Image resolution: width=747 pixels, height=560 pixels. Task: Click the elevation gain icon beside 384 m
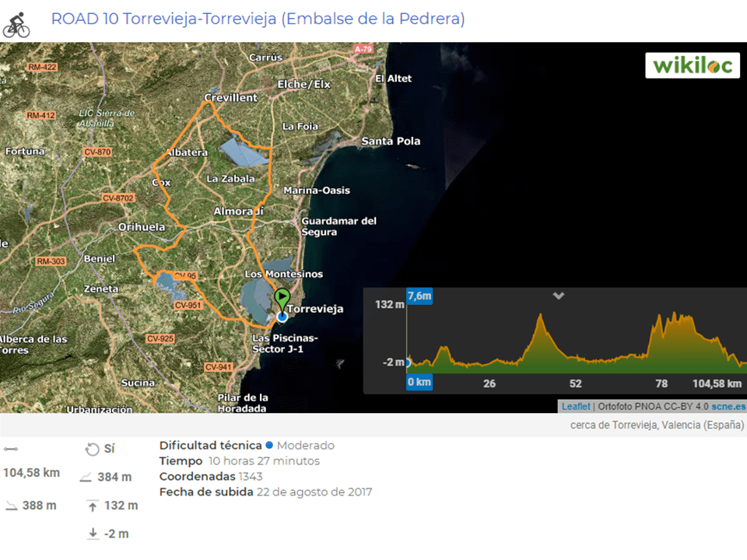(x=86, y=478)
